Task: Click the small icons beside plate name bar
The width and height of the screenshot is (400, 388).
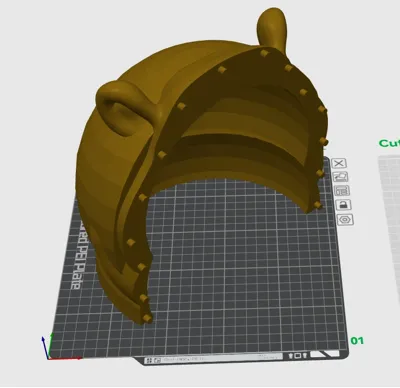Action: [x=298, y=356]
